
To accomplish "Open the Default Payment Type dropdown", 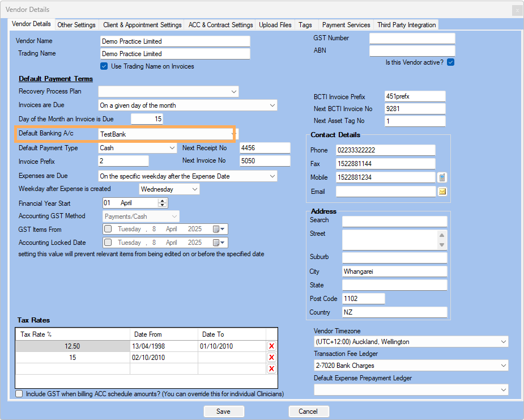I will [x=172, y=148].
